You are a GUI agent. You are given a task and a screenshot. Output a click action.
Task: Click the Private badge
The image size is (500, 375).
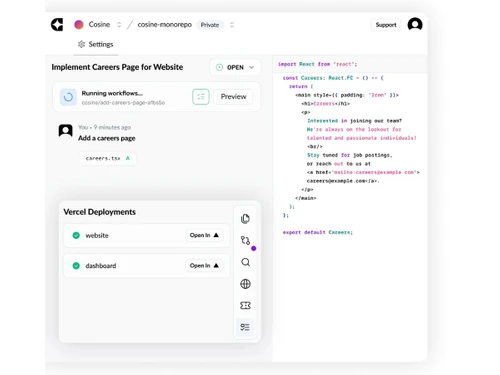210,25
